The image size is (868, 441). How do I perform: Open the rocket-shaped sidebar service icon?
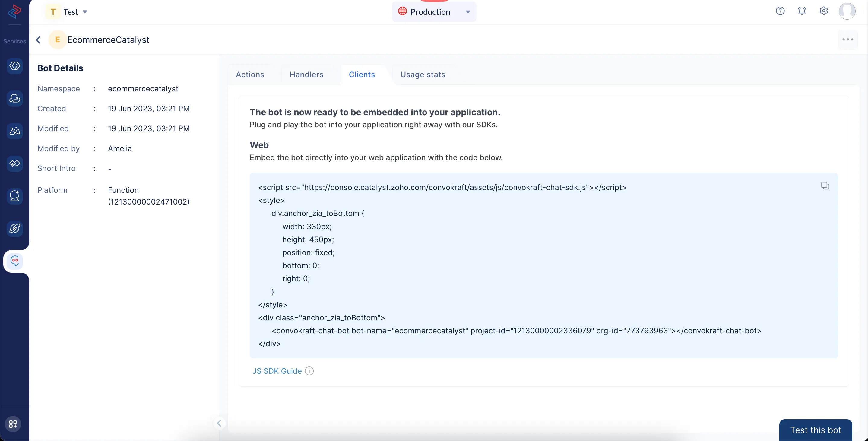[x=15, y=228]
